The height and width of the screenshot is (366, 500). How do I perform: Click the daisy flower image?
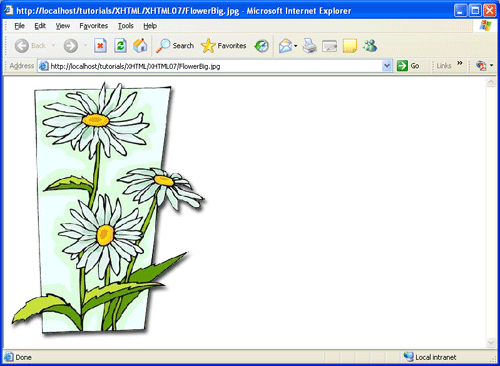pyautogui.click(x=108, y=210)
